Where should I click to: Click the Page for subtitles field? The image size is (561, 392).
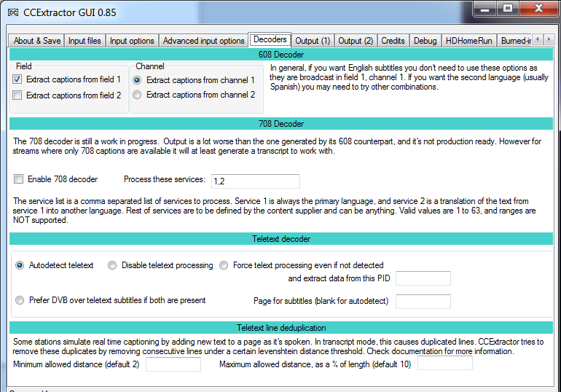tap(423, 302)
